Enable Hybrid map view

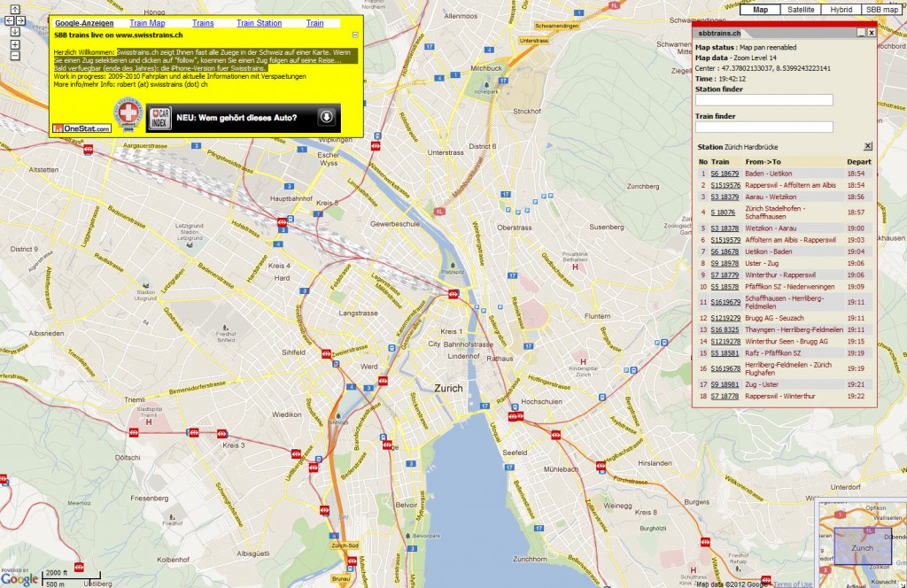(840, 9)
